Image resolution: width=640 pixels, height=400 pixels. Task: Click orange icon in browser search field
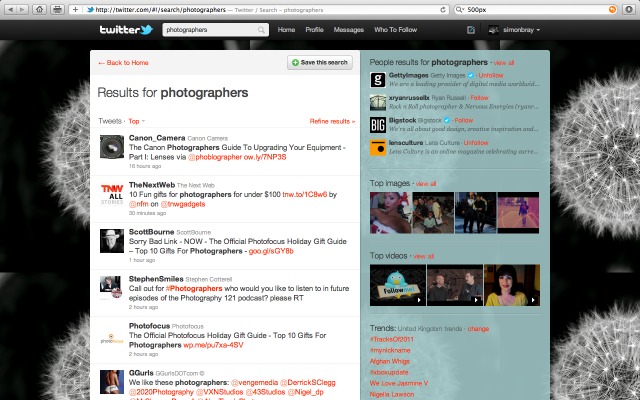pyautogui.click(x=612, y=9)
